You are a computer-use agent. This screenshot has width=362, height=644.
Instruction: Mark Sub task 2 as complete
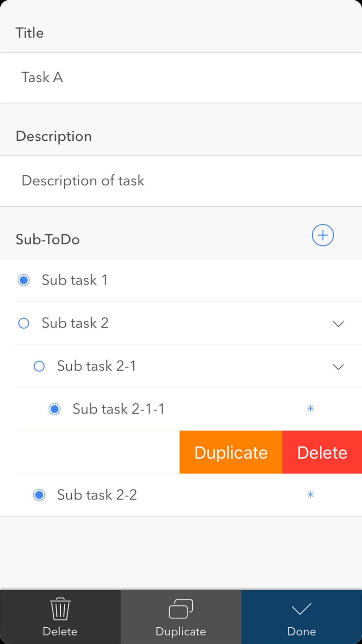tap(24, 323)
